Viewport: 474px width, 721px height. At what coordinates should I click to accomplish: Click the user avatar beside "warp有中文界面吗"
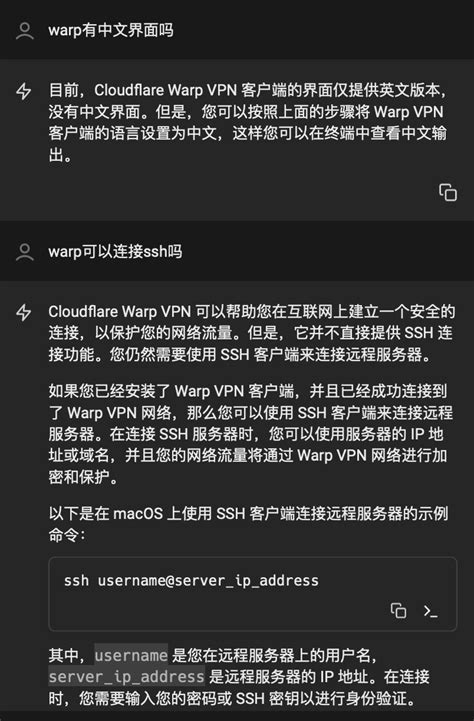(24, 31)
